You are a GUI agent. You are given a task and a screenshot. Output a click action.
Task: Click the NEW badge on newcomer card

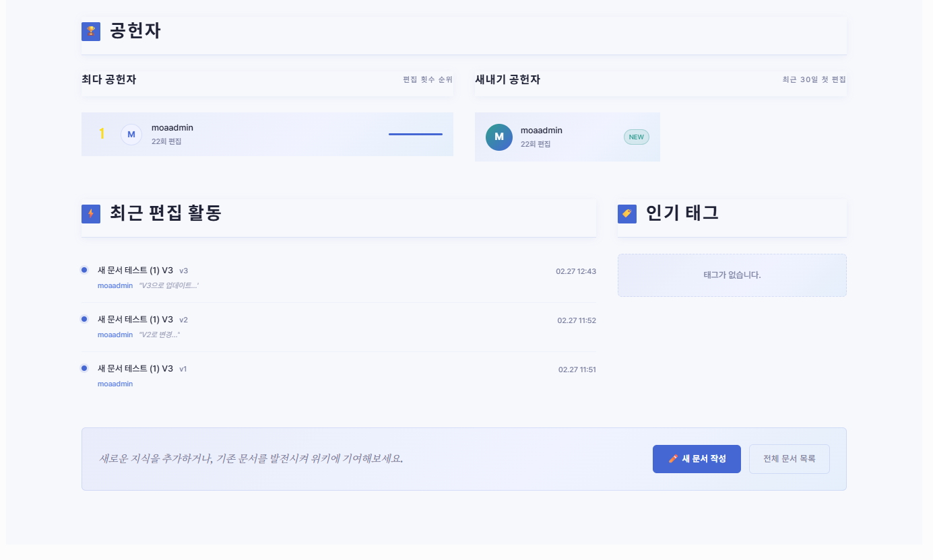[636, 137]
